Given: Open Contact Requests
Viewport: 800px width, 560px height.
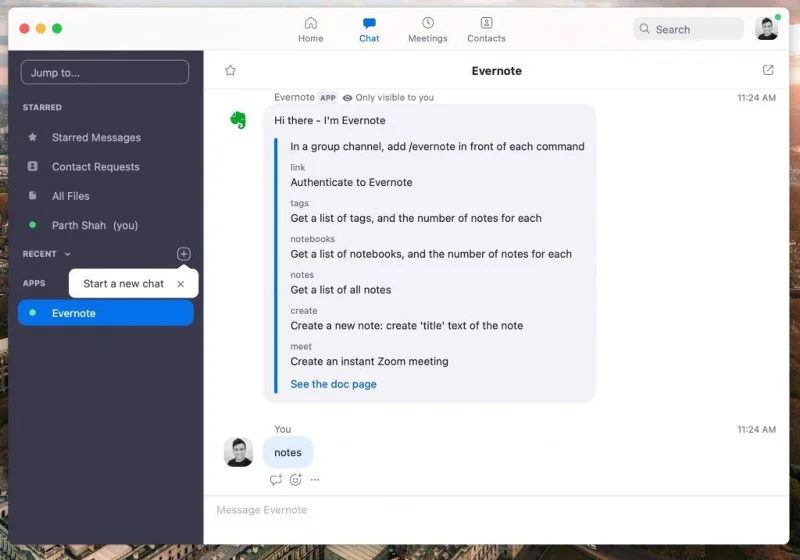Looking at the screenshot, I should [106, 167].
